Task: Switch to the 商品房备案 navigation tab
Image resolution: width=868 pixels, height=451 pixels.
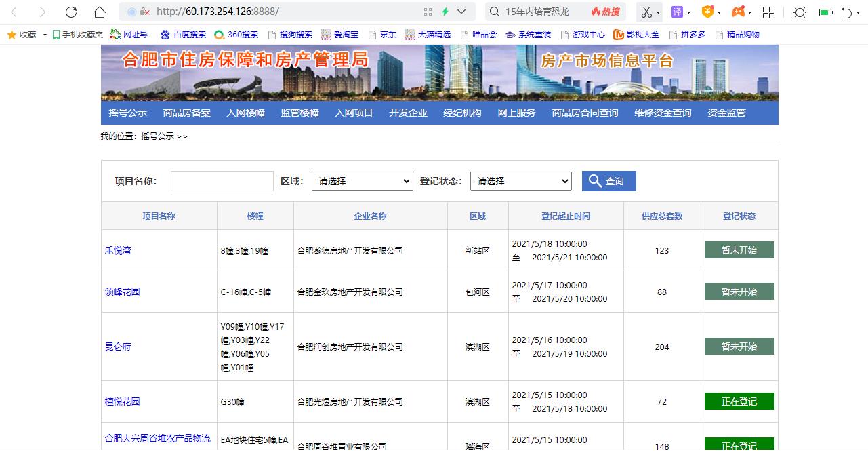Action: pos(188,113)
